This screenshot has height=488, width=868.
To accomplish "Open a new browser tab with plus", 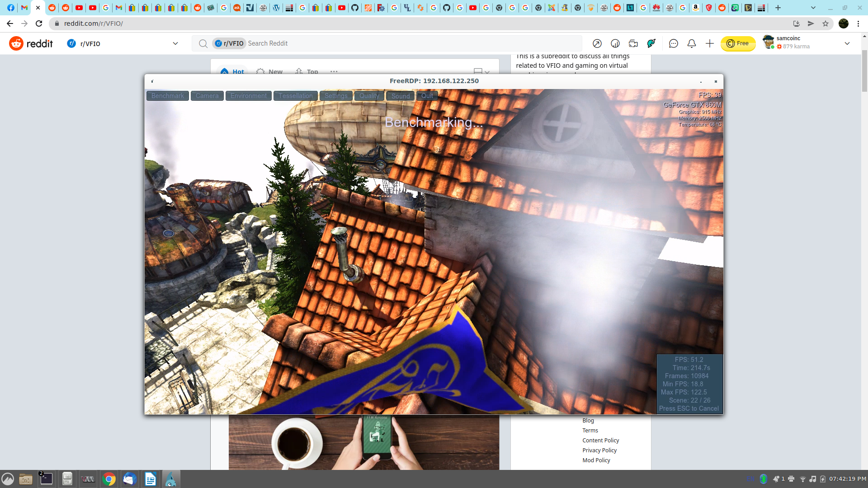I will [778, 8].
